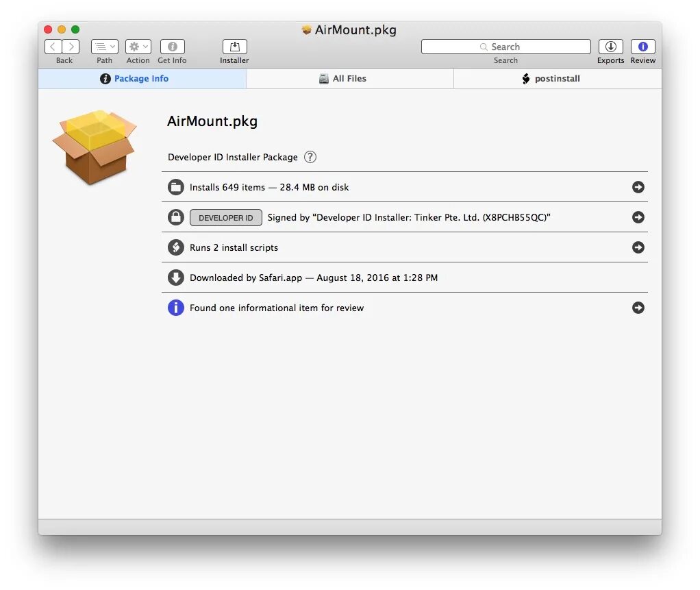Click the Get Info toolbar icon
Viewport: 700px width, 590px height.
173,47
